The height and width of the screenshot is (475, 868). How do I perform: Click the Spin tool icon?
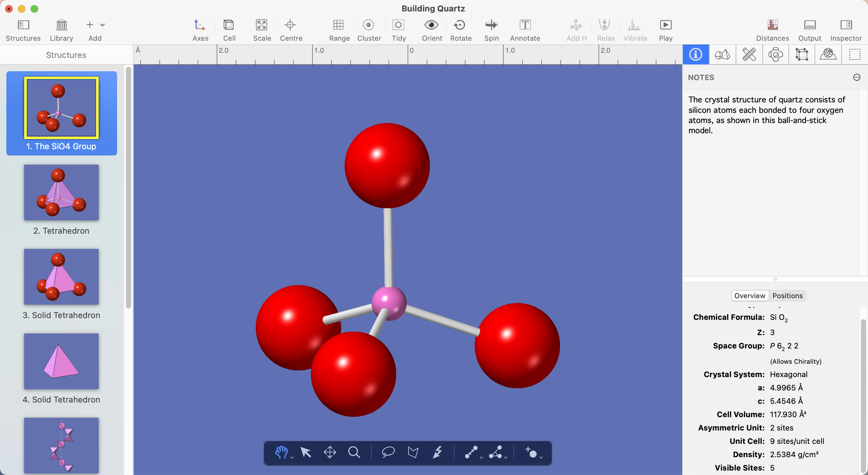point(491,25)
